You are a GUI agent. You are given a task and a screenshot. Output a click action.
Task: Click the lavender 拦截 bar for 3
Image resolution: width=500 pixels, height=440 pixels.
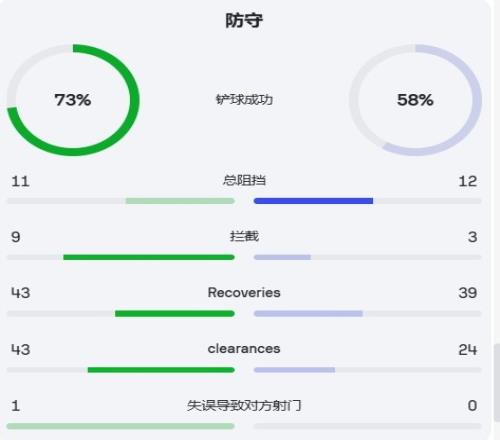coord(282,257)
